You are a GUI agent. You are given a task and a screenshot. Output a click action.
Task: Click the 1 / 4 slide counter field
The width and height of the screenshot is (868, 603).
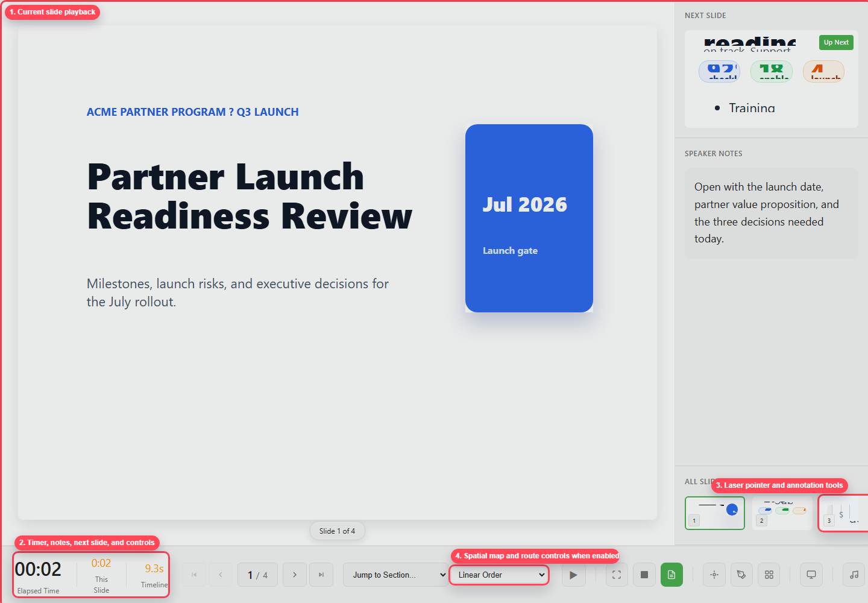point(258,575)
